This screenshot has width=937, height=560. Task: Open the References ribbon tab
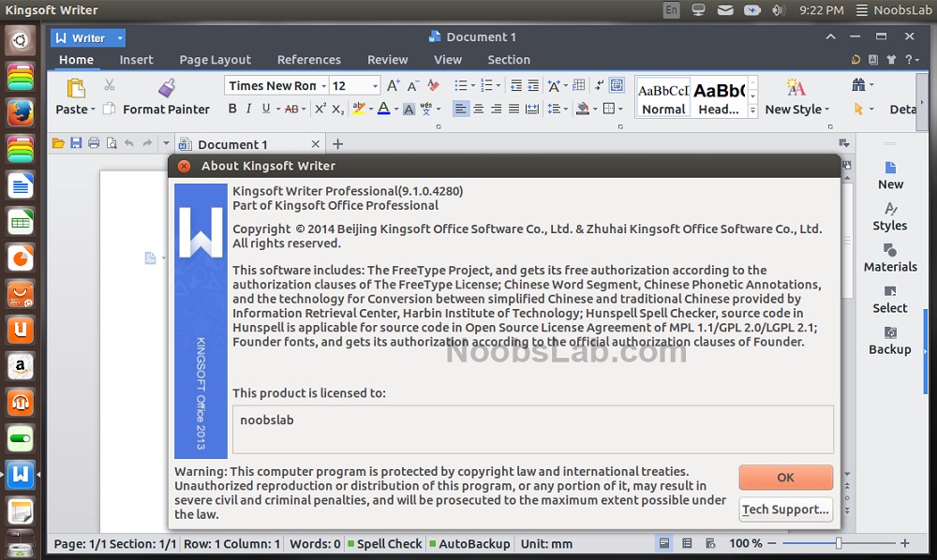(x=309, y=60)
